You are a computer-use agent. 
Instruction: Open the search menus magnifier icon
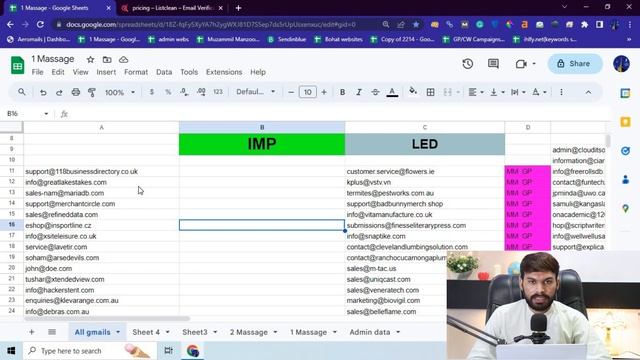[x=22, y=92]
